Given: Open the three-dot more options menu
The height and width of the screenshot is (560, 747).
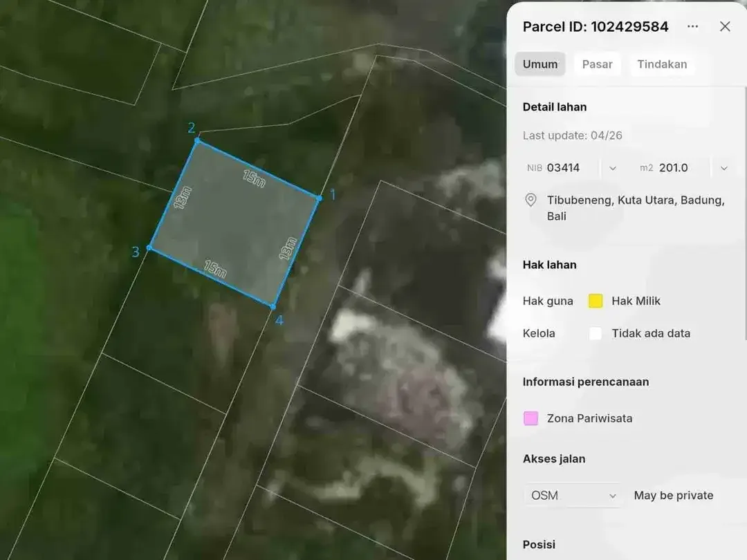Looking at the screenshot, I should [692, 27].
